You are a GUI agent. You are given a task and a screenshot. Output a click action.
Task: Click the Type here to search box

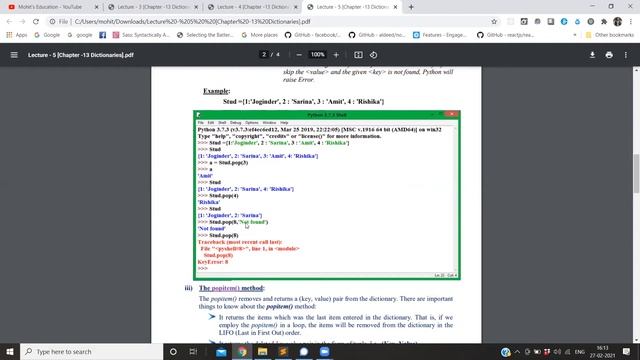(x=91, y=351)
